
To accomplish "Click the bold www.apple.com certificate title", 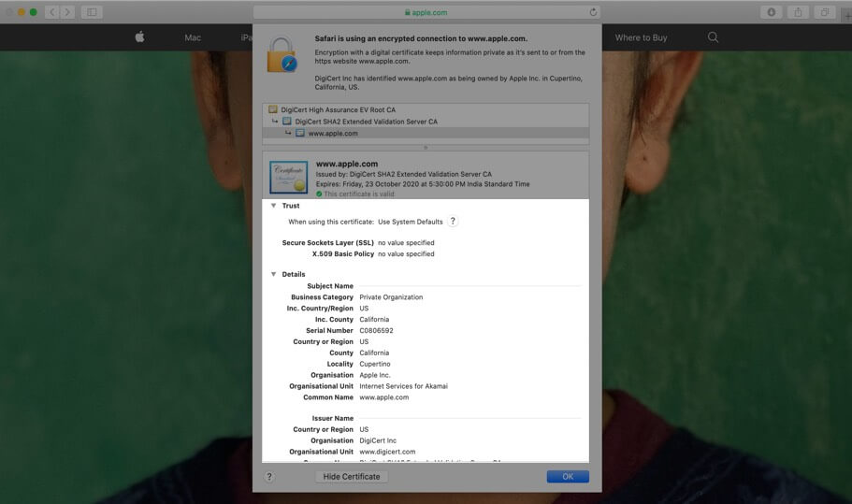I will [347, 164].
